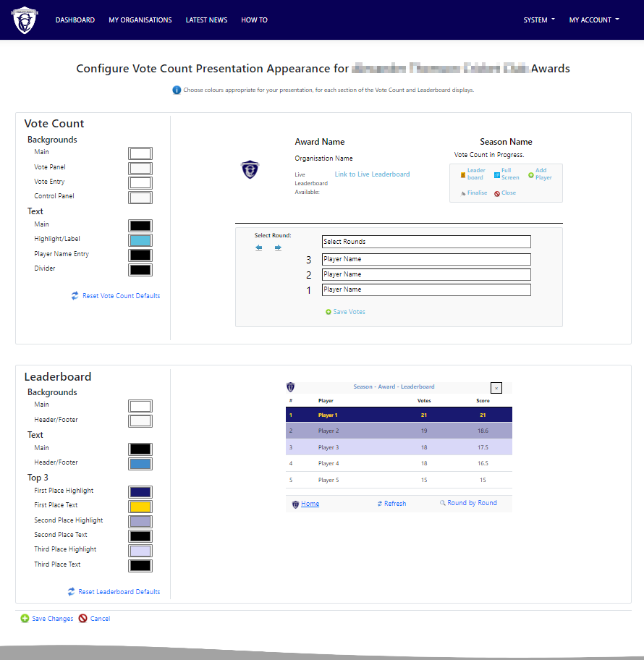This screenshot has height=660, width=644.
Task: Select the next round arrow icon
Action: pyautogui.click(x=278, y=247)
